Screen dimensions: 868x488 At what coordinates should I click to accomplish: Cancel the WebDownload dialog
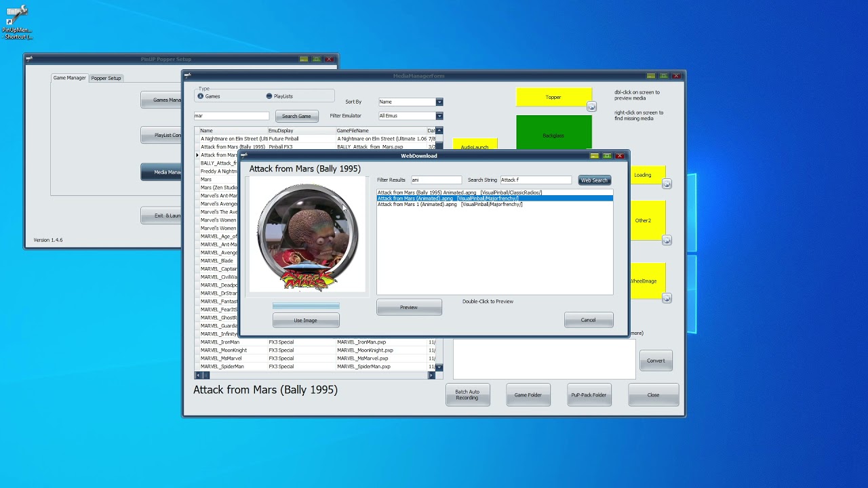tap(589, 320)
